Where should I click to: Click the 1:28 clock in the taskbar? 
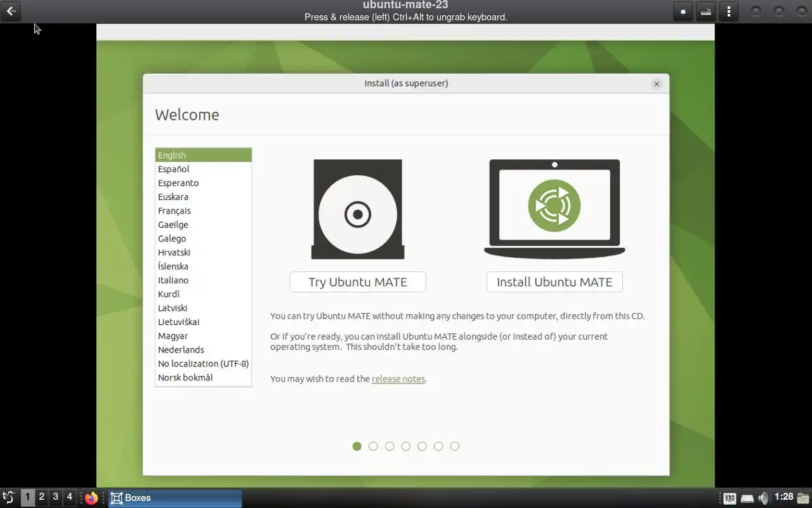pyautogui.click(x=784, y=497)
